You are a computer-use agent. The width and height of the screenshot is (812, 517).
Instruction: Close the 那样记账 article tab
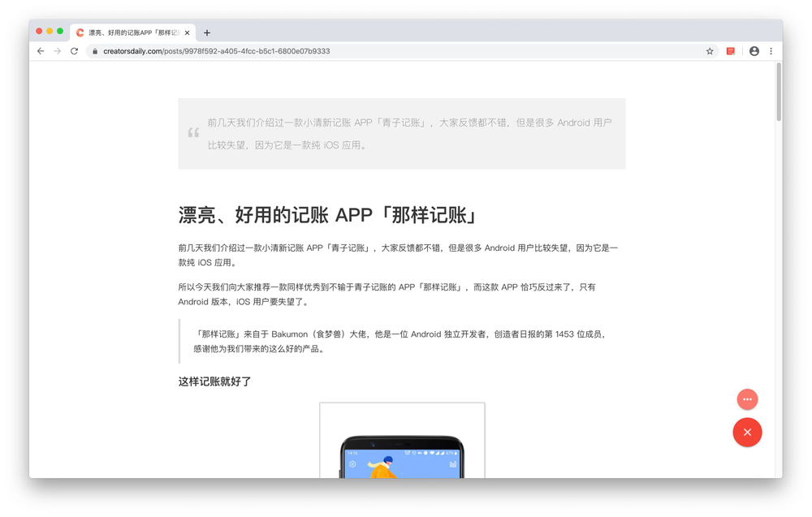coord(187,32)
